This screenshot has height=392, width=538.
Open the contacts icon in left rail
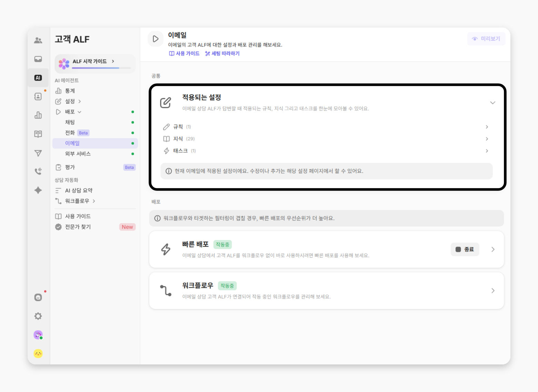38,96
